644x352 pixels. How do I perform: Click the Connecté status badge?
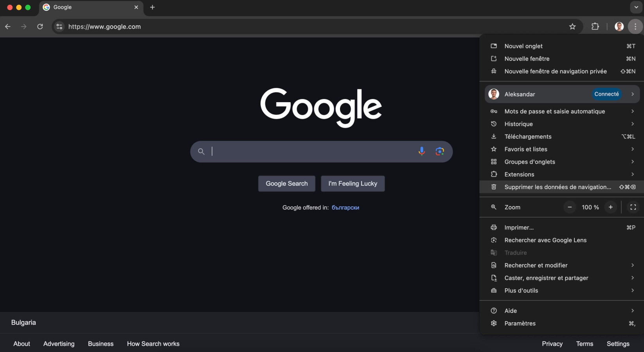(x=606, y=94)
